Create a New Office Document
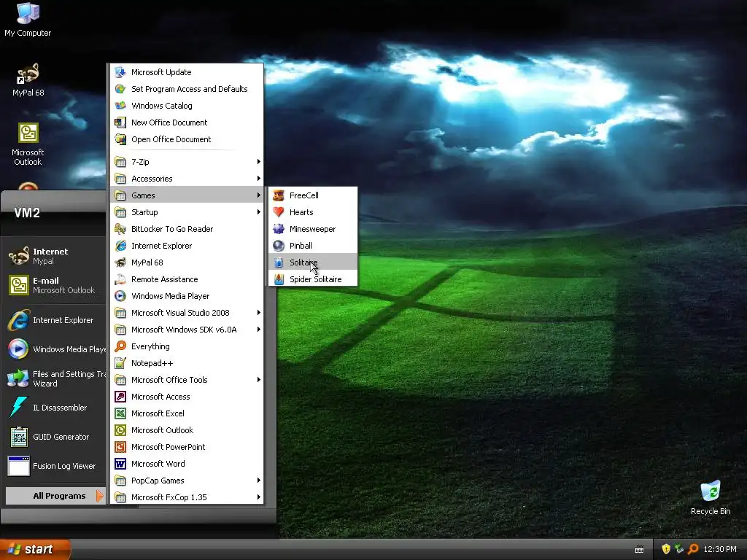747x560 pixels. 187,122
